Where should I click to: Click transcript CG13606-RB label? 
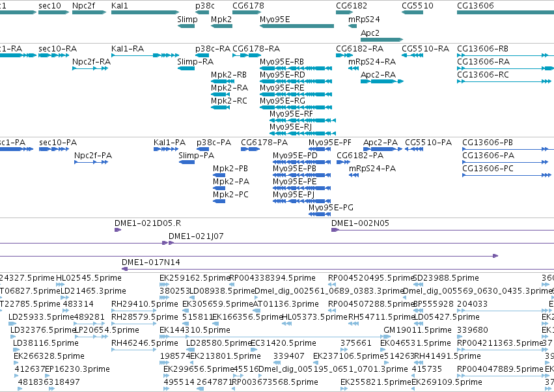pyautogui.click(x=482, y=49)
